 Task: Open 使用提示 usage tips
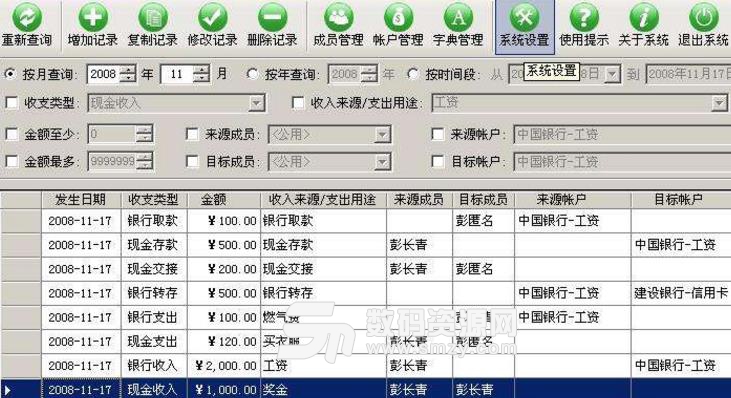tap(584, 25)
